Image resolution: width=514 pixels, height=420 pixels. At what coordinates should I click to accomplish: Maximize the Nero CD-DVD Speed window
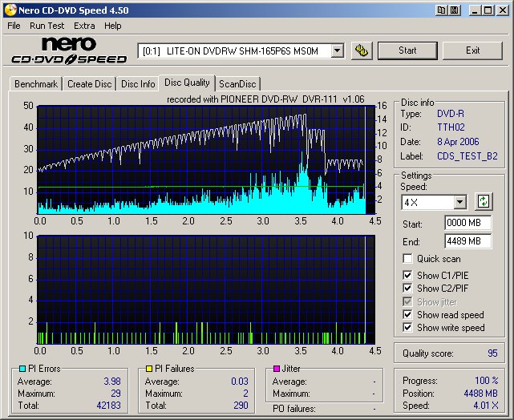(488, 10)
